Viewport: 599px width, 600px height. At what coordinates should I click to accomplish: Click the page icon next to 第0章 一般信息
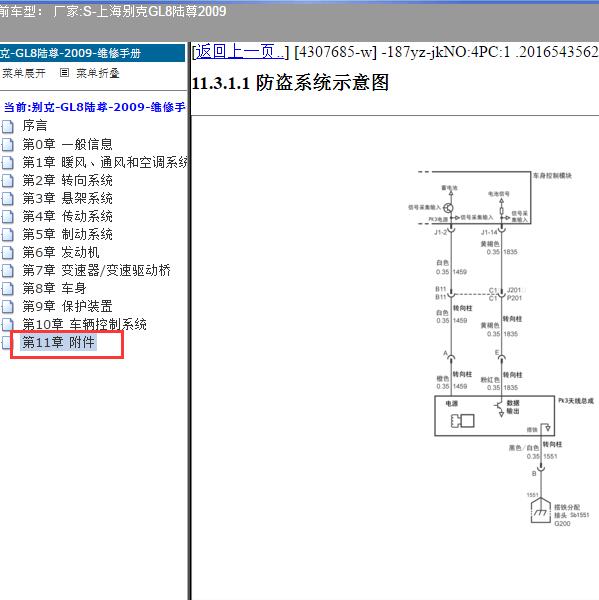tap(7, 144)
